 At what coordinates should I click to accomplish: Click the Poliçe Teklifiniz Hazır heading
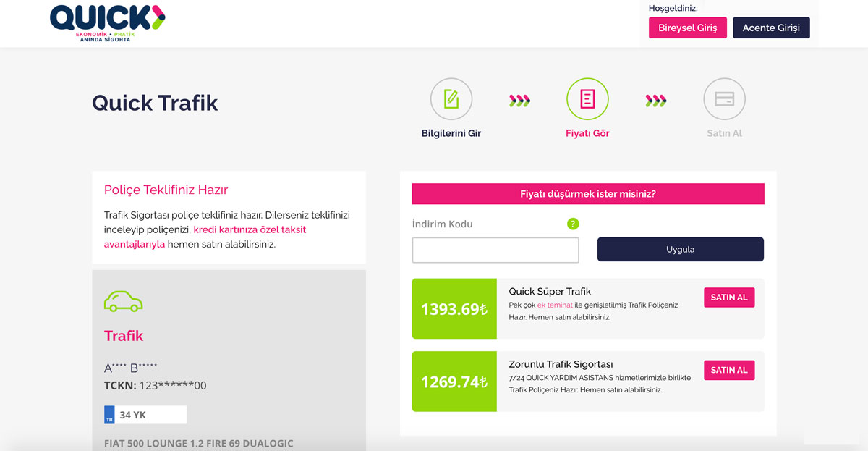(x=166, y=190)
